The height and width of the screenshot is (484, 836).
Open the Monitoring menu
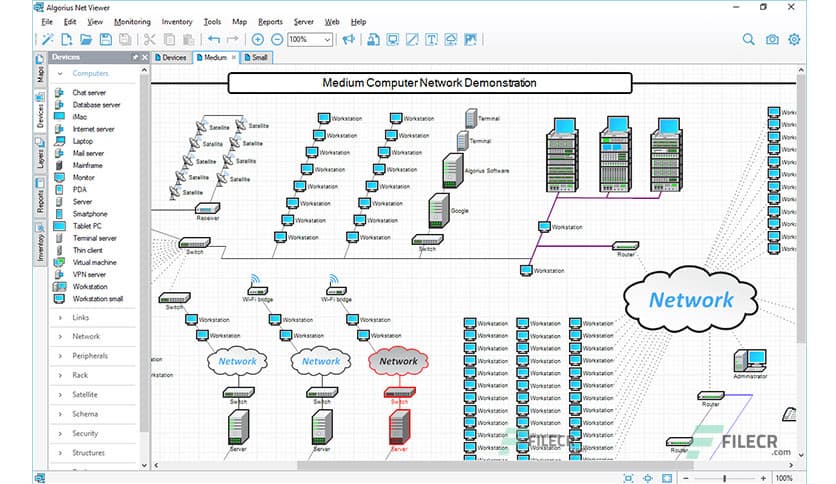tap(132, 21)
